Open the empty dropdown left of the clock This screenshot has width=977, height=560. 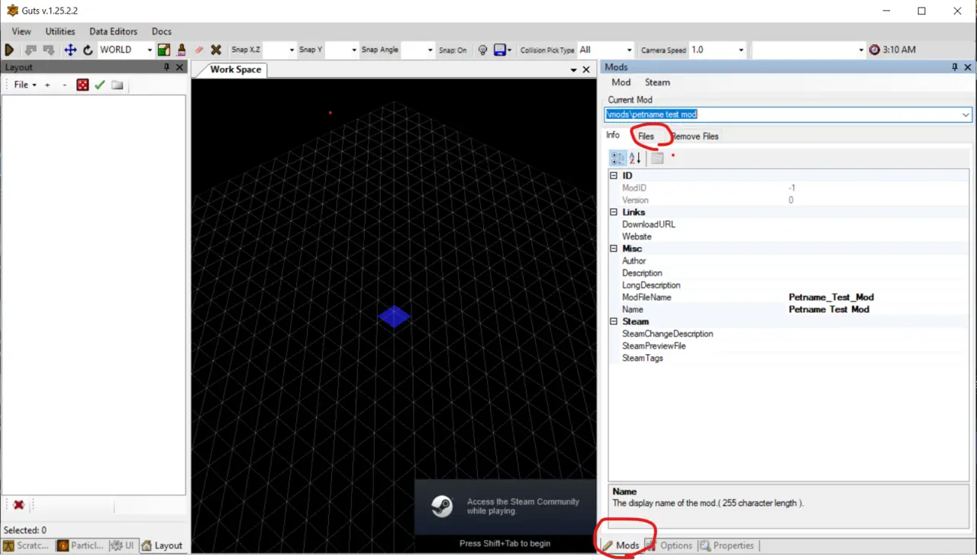click(861, 50)
